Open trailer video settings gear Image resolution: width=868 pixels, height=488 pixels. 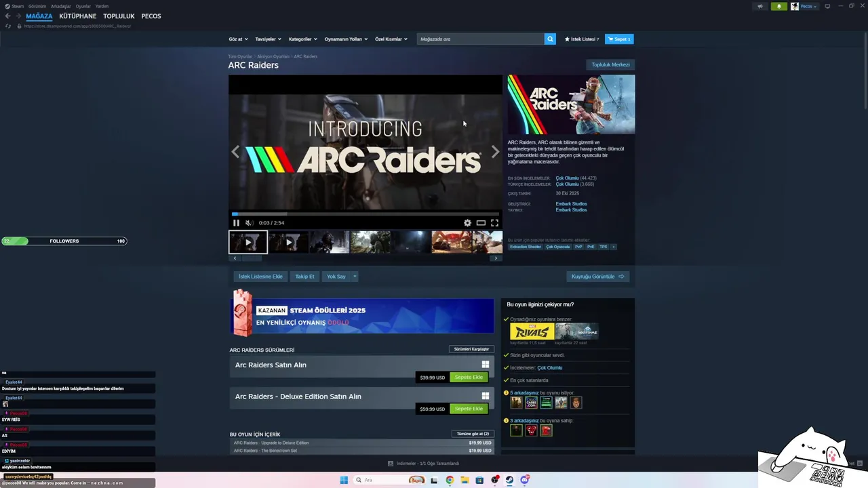coord(467,223)
